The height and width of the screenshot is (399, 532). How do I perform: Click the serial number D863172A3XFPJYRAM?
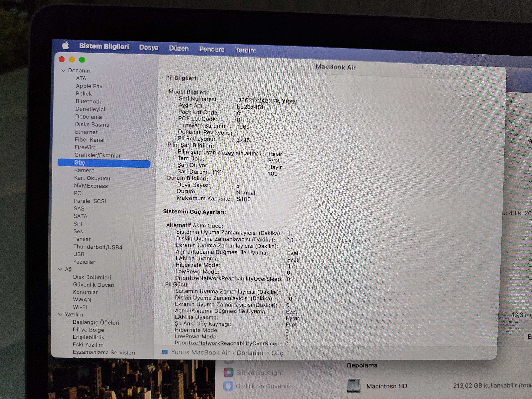(267, 101)
